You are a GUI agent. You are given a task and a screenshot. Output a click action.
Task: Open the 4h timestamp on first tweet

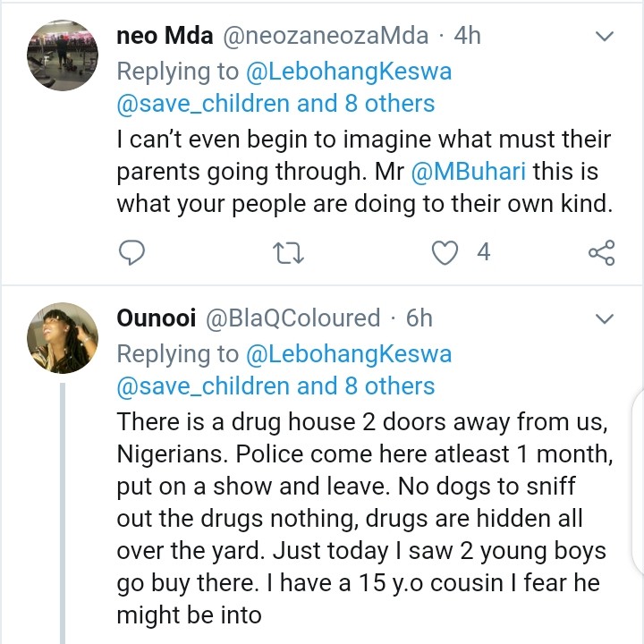[x=467, y=35]
